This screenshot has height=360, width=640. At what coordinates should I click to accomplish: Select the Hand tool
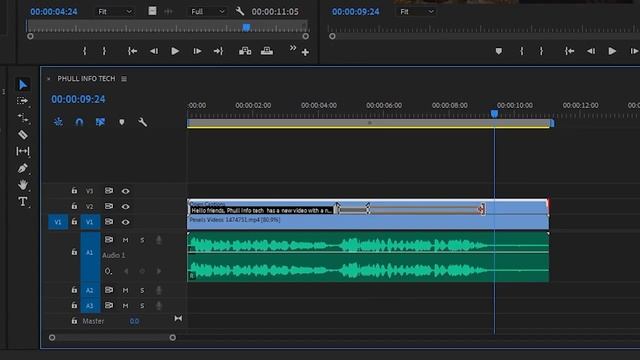tap(23, 185)
